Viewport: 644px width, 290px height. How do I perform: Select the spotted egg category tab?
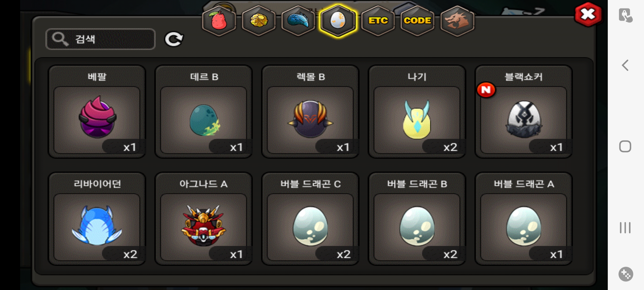point(338,21)
